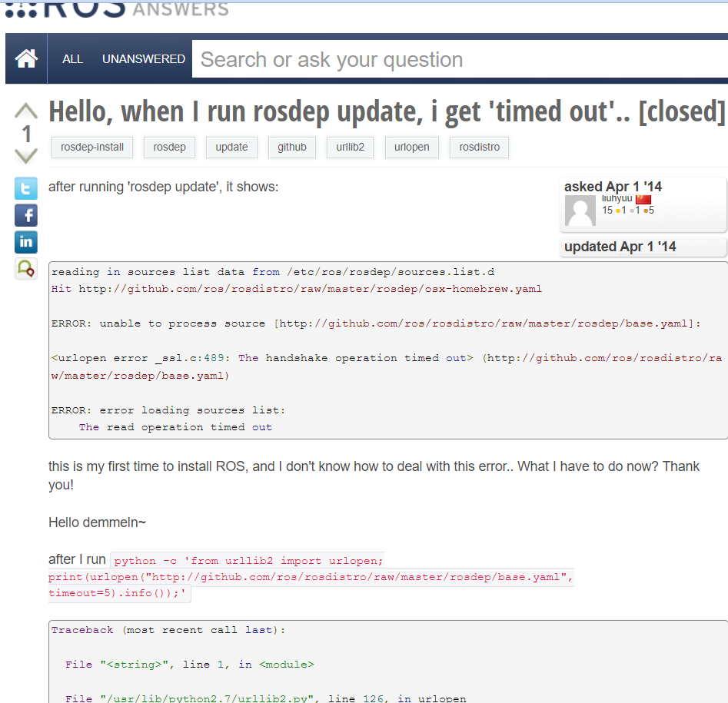Focus the search or ask question field
Viewport: 728px width, 703px height.
[460, 59]
